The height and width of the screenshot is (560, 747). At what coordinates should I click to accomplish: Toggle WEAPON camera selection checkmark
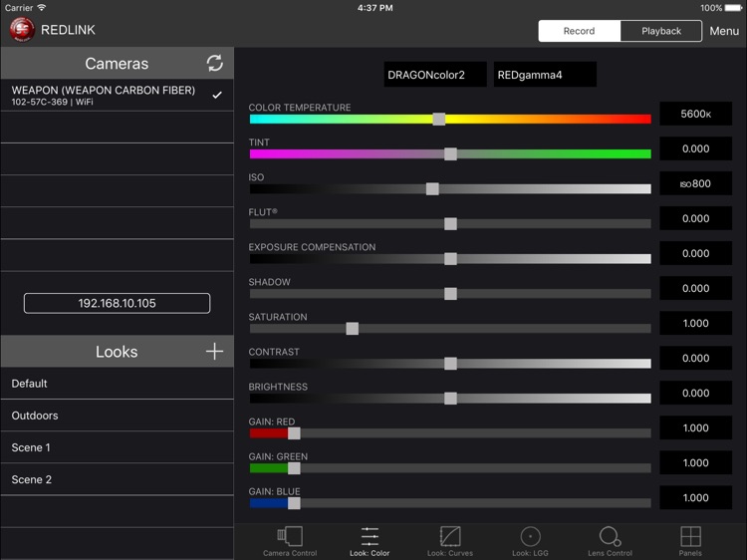217,95
